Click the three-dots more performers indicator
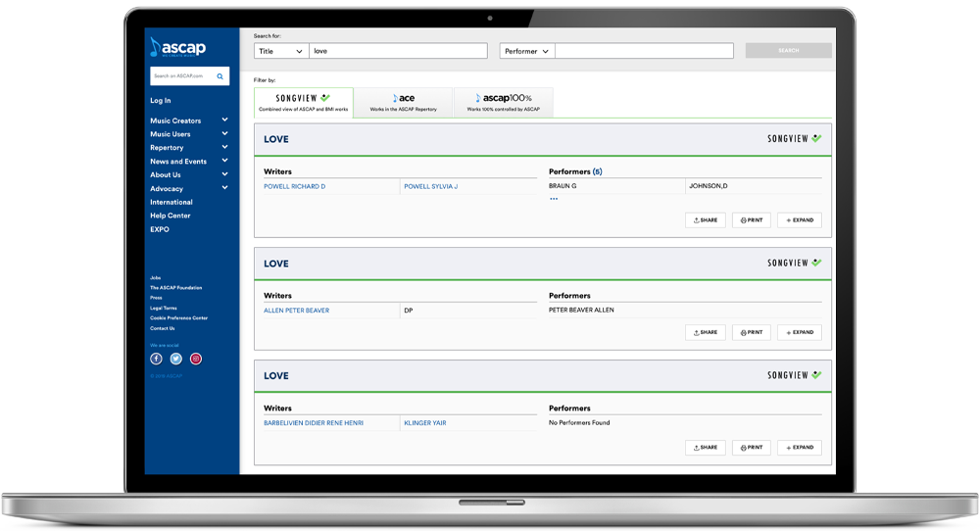 pyautogui.click(x=554, y=199)
